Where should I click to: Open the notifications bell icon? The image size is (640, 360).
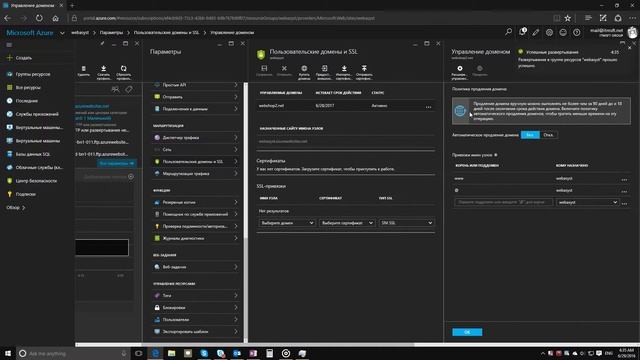[x=522, y=32]
